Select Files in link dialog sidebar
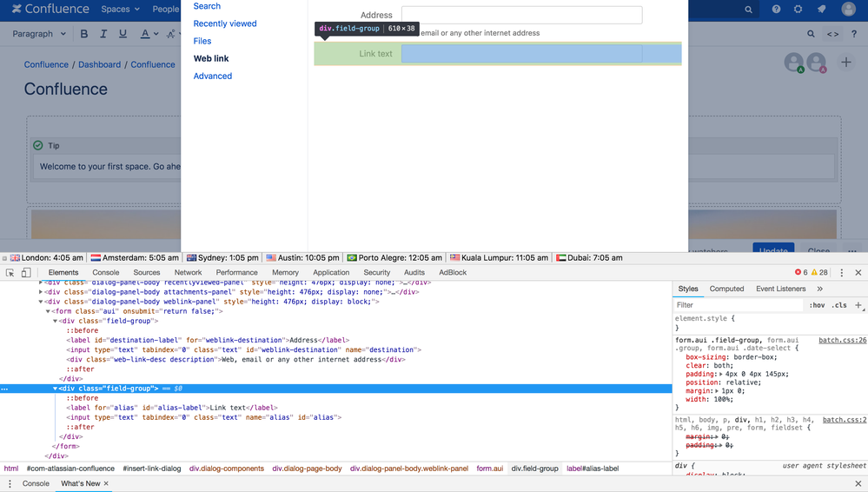This screenshot has height=492, width=868. (202, 41)
